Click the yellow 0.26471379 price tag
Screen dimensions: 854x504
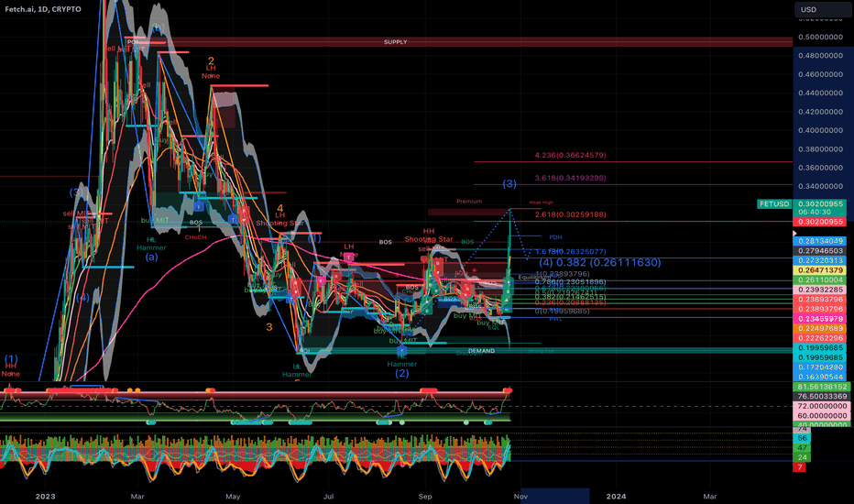tap(820, 270)
